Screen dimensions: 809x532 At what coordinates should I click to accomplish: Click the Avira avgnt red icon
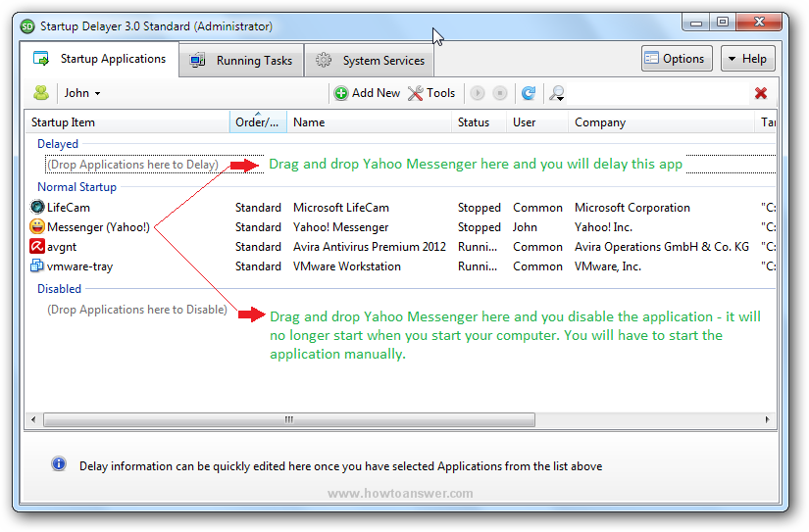pyautogui.click(x=37, y=246)
